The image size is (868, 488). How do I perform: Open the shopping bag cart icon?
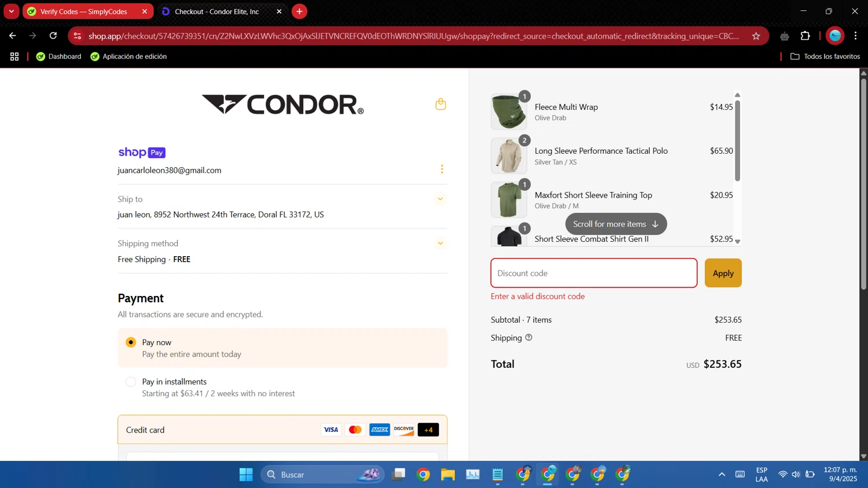[x=440, y=104]
